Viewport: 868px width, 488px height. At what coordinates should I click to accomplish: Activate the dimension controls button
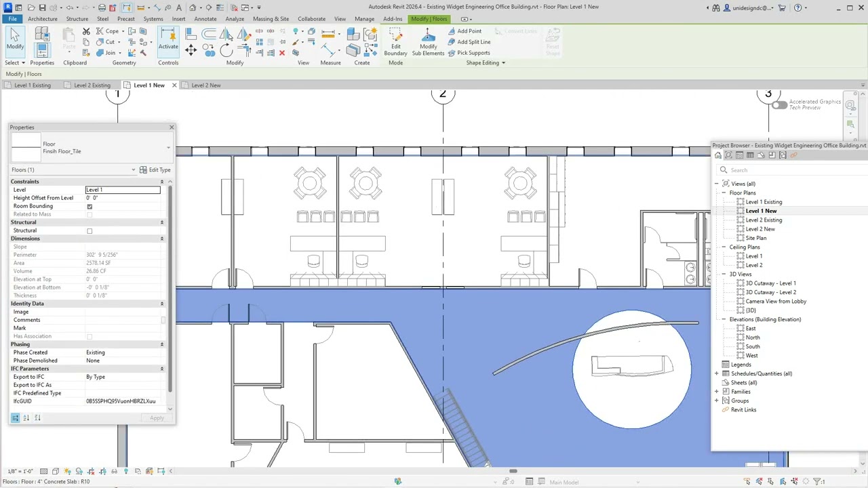point(168,41)
